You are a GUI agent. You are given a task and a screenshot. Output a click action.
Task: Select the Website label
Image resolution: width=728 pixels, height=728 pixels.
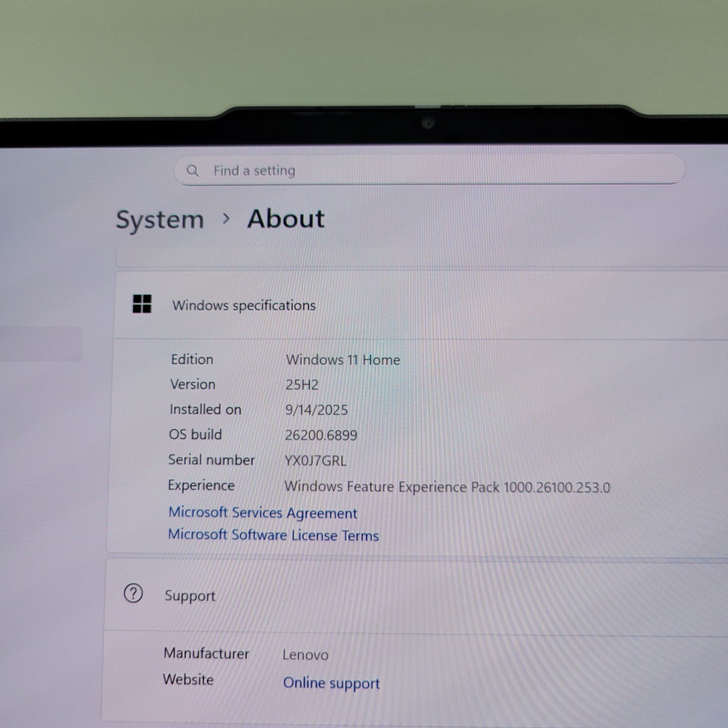188,679
